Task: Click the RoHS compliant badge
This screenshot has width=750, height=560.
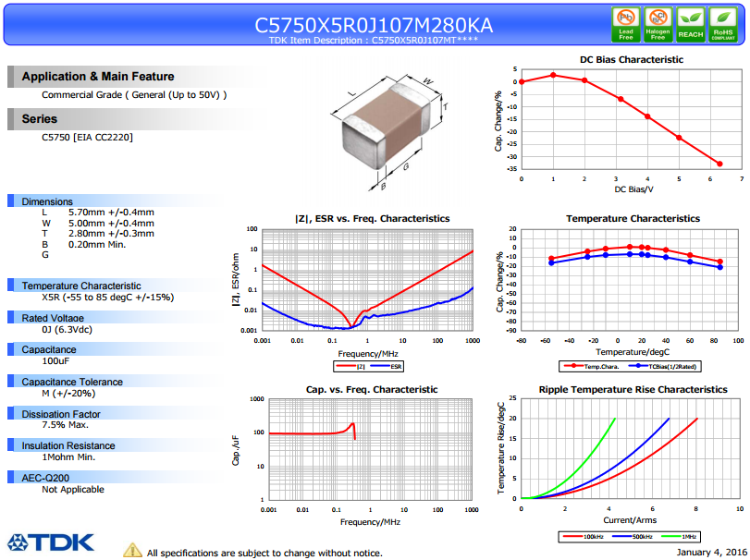Action: point(723,24)
